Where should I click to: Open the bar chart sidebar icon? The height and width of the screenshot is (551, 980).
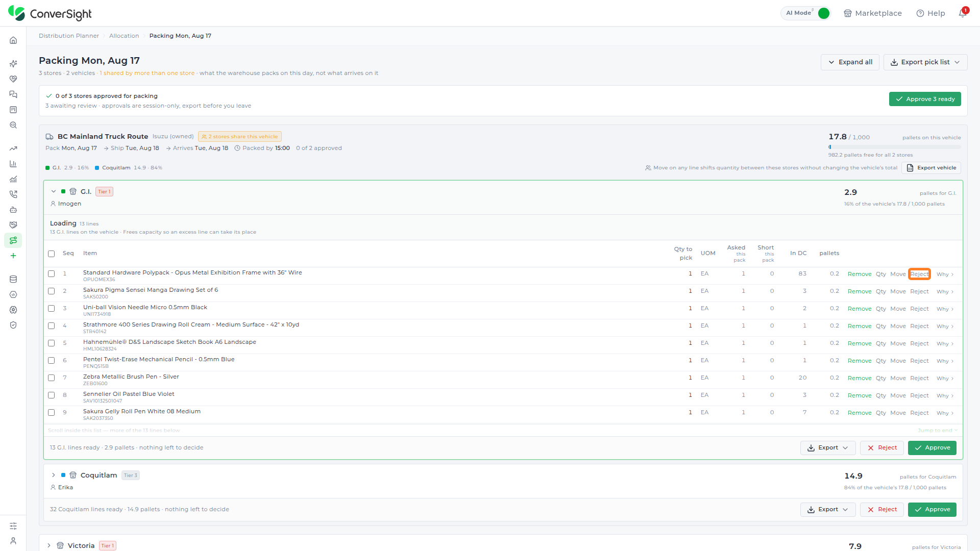13,164
